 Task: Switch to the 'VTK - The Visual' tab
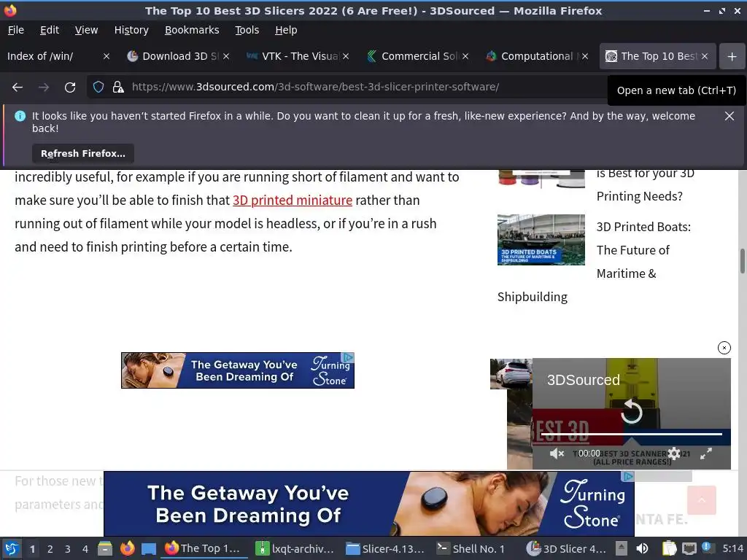click(292, 56)
